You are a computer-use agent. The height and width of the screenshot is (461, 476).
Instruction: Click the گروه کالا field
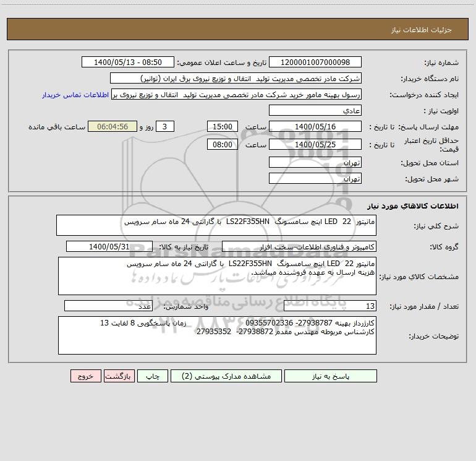coord(299,246)
